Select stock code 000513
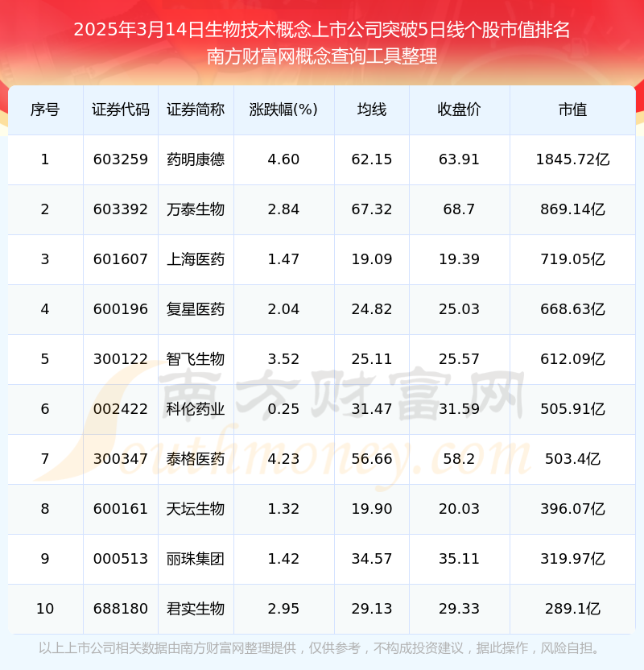The width and height of the screenshot is (644, 670). click(121, 559)
